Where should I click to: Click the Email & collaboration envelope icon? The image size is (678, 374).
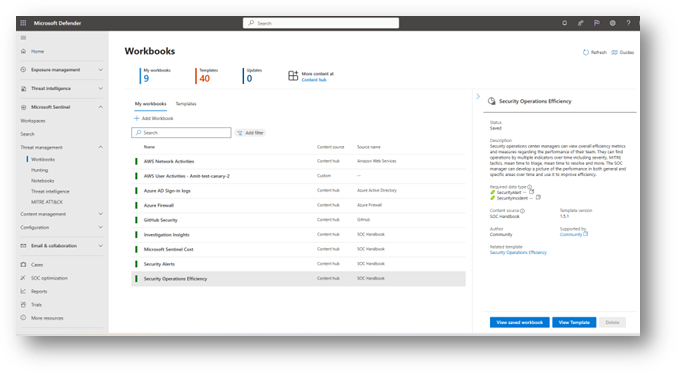coord(23,246)
